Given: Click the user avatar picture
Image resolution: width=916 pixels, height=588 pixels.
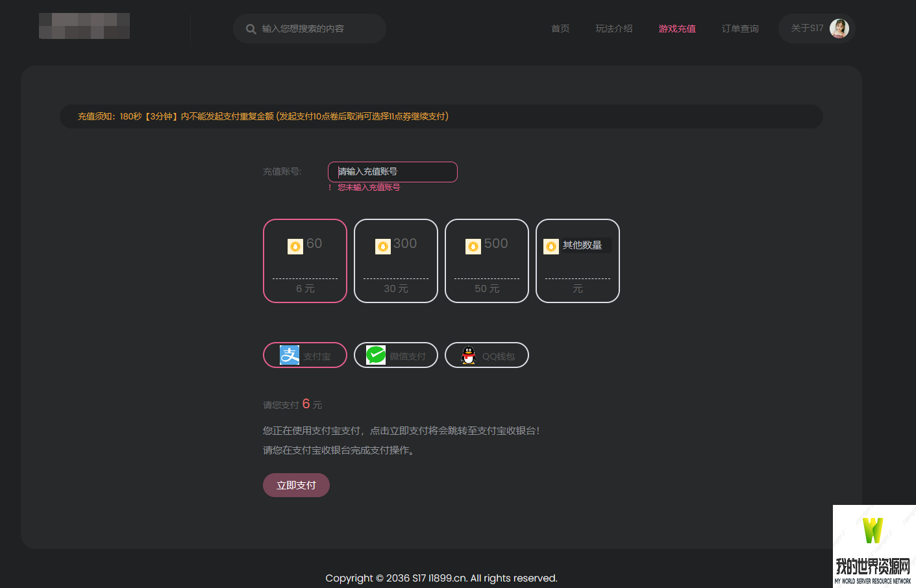Looking at the screenshot, I should (839, 29).
